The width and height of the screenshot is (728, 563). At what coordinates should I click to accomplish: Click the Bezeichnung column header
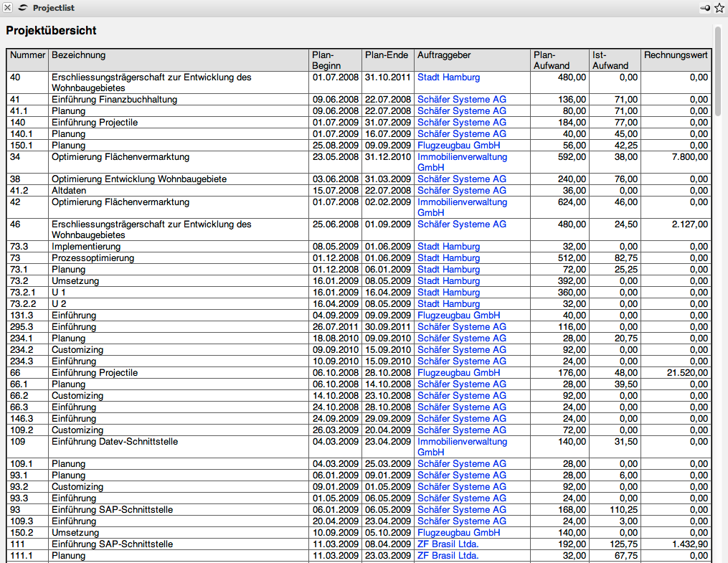click(x=79, y=55)
